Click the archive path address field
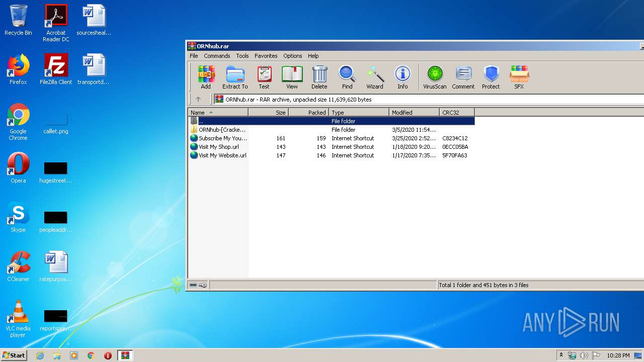Viewport: 644px width, 362px height. [429, 99]
